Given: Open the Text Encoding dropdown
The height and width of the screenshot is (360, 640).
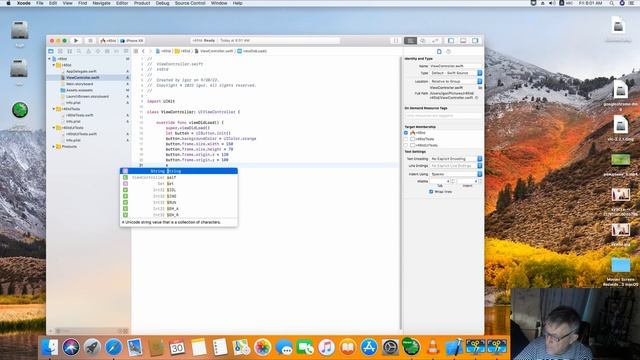Looking at the screenshot, I should [456, 159].
